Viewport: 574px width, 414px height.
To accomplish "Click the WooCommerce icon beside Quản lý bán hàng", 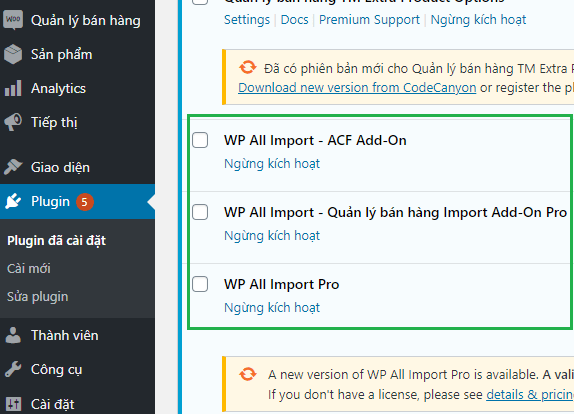I will 13,20.
